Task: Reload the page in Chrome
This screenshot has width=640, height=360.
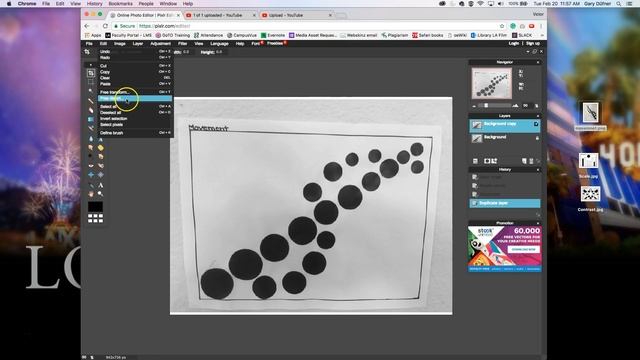Action: pos(105,26)
